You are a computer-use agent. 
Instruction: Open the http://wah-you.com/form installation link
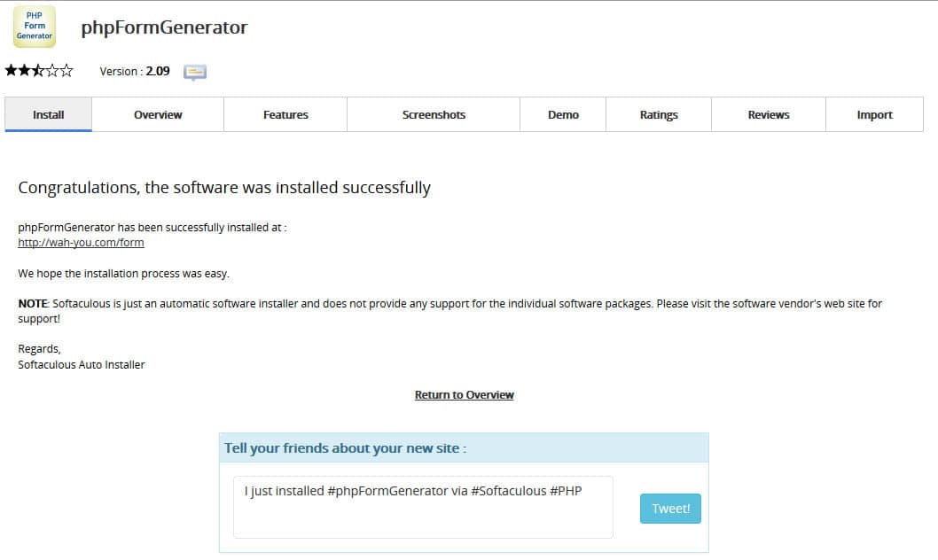click(81, 243)
